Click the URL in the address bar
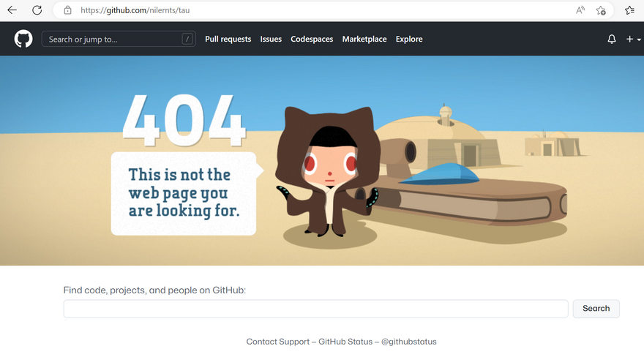This screenshot has width=644, height=357. pyautogui.click(x=139, y=10)
